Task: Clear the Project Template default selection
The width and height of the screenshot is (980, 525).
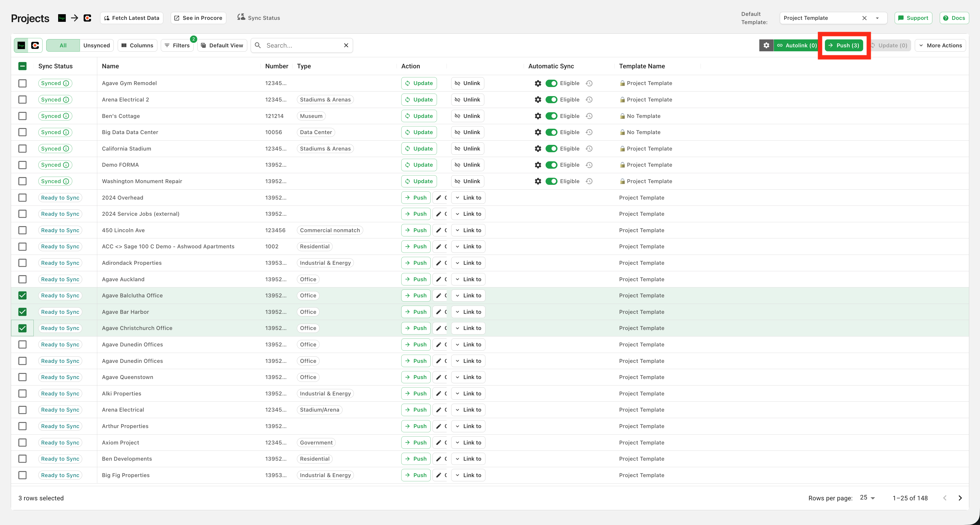Action: pyautogui.click(x=864, y=18)
